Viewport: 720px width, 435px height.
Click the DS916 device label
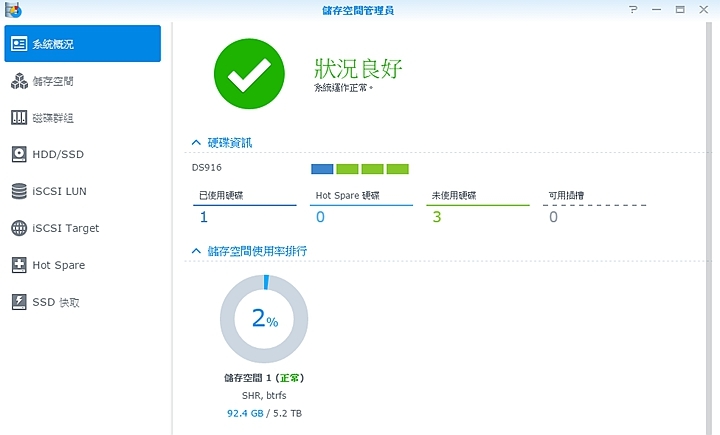207,168
